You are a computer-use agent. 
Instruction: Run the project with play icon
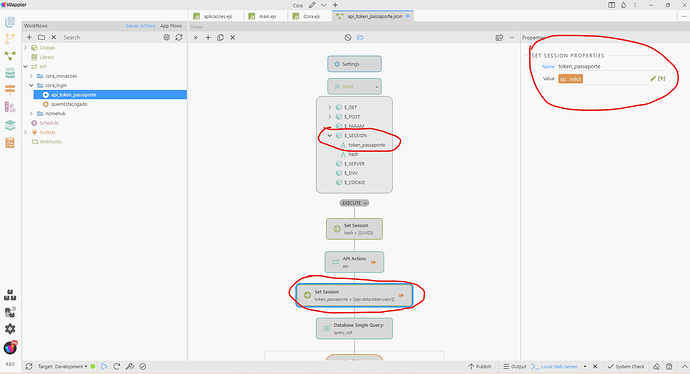(104, 366)
